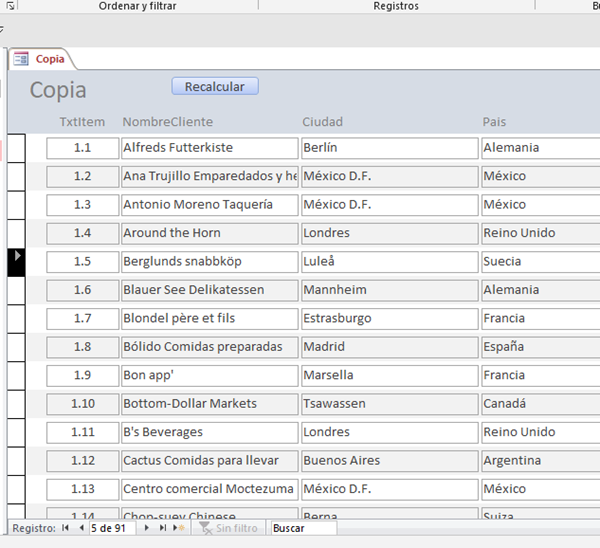Click NombreCliente field Around the Horn

point(209,233)
